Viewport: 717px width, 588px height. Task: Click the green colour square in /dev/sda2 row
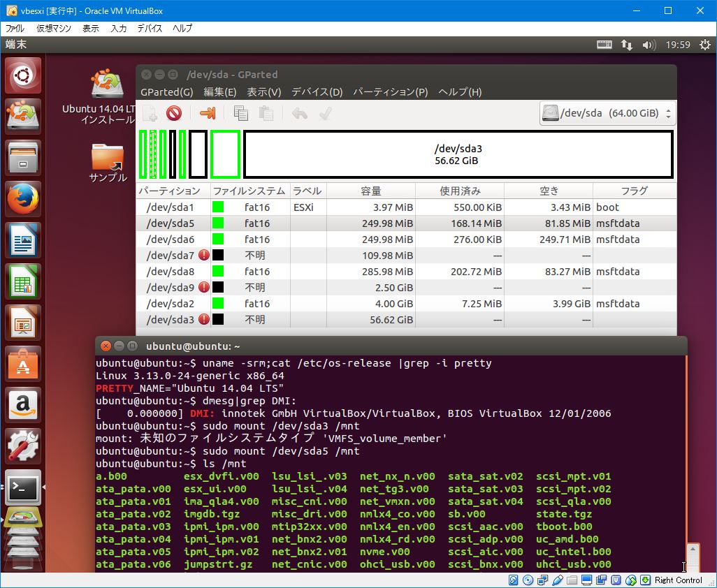tap(218, 303)
